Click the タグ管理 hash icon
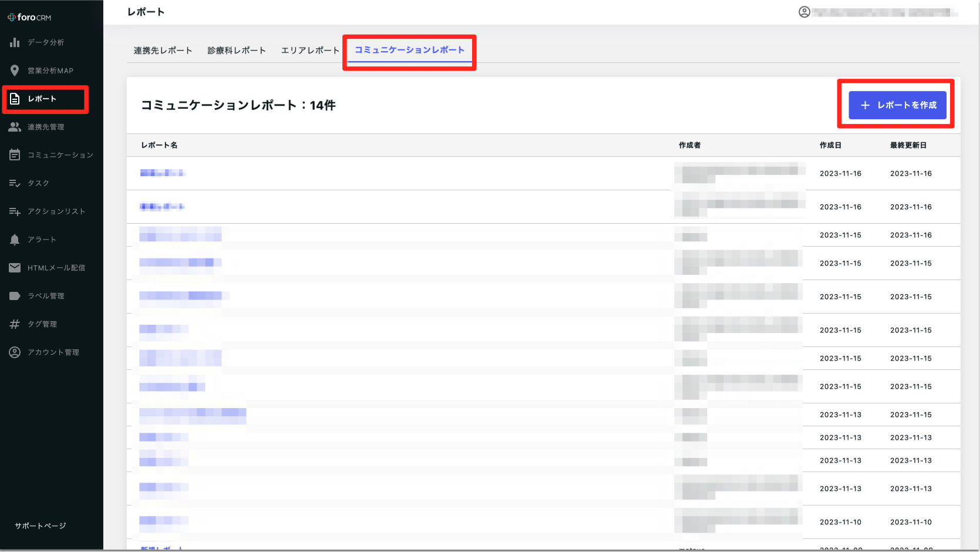This screenshot has height=552, width=980. pyautogui.click(x=15, y=324)
